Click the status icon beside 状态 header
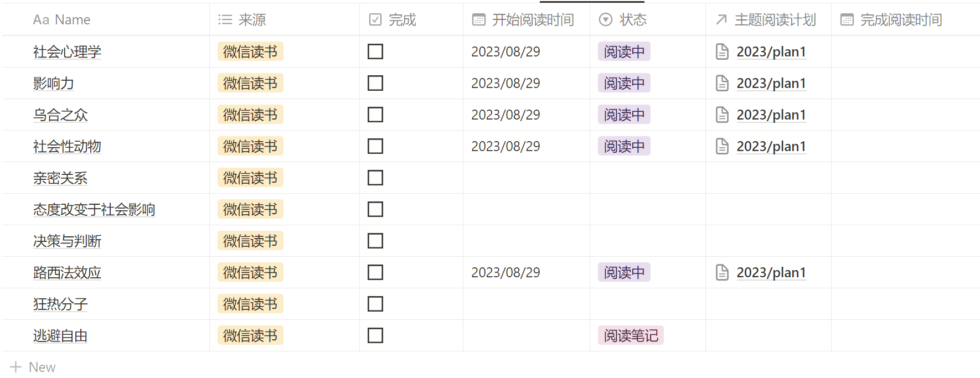Image resolution: width=980 pixels, height=378 pixels. 606,20
